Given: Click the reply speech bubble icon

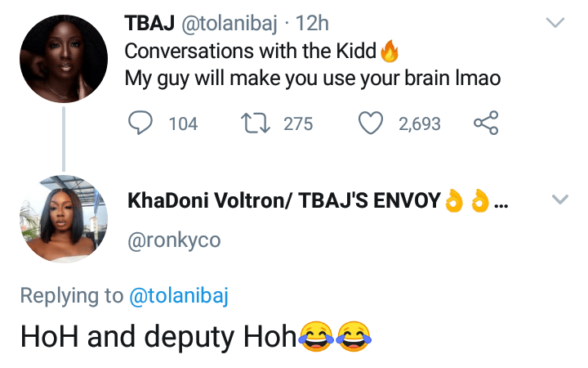Looking at the screenshot, I should [141, 123].
